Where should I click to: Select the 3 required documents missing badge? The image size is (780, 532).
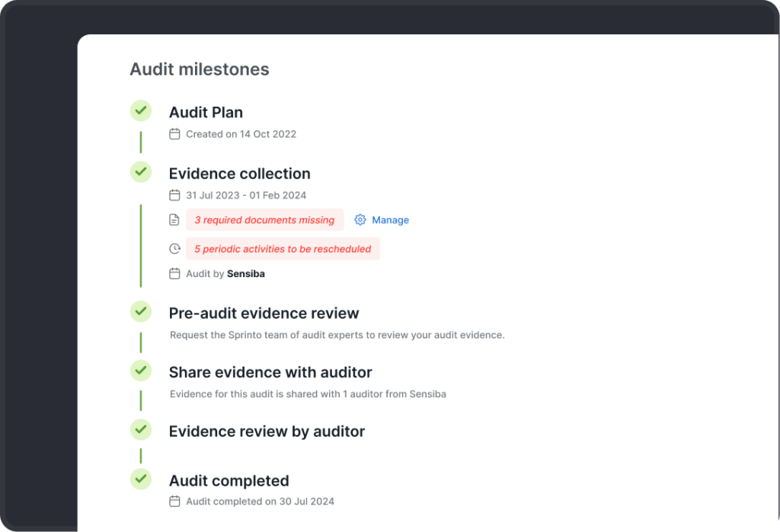click(264, 220)
